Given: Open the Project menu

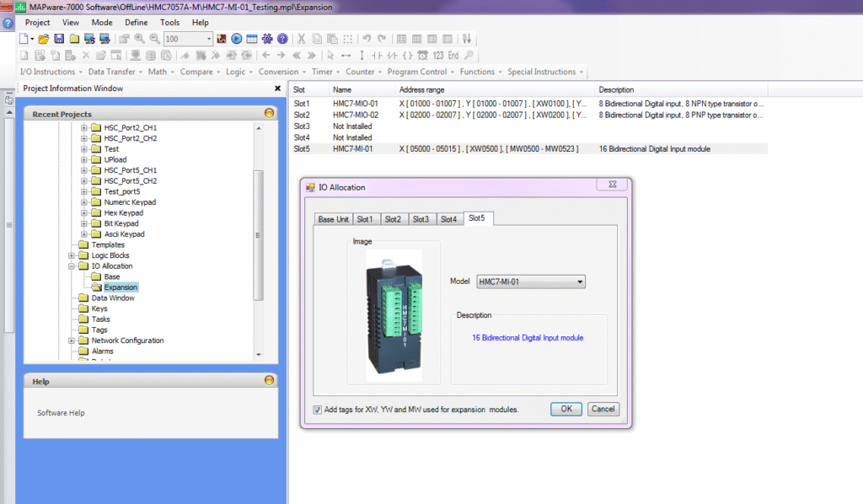Looking at the screenshot, I should (x=37, y=23).
